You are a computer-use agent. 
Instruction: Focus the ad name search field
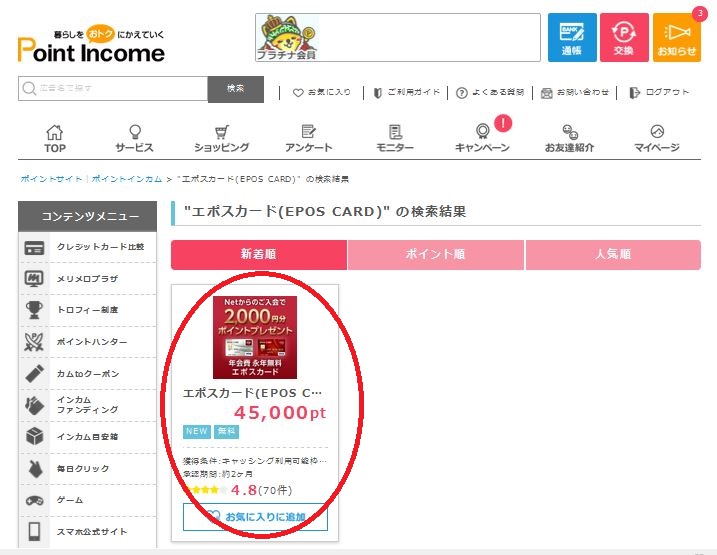coord(113,89)
